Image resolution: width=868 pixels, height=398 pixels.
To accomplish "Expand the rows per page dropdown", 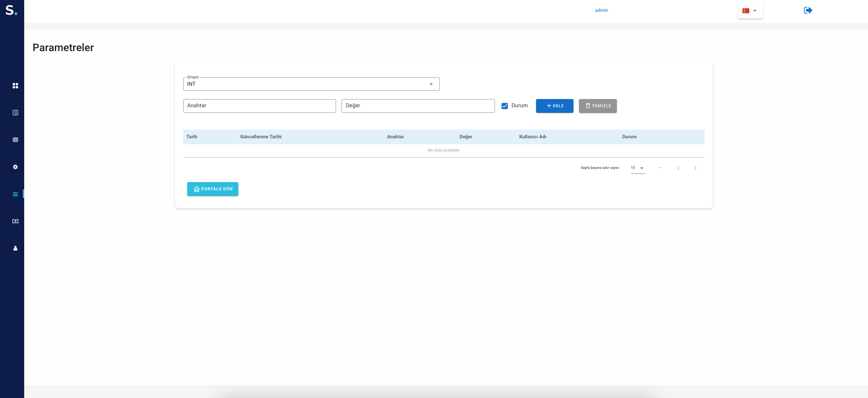I will point(637,168).
